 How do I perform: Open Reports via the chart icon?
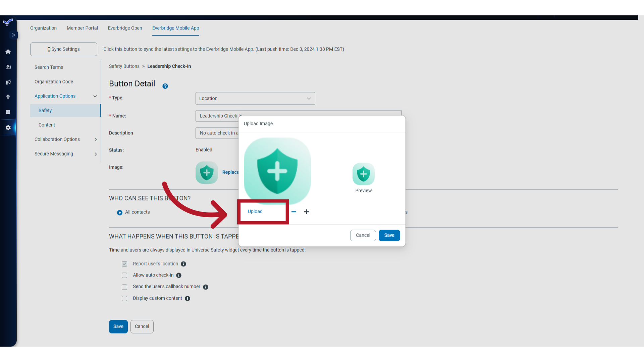tap(8, 112)
